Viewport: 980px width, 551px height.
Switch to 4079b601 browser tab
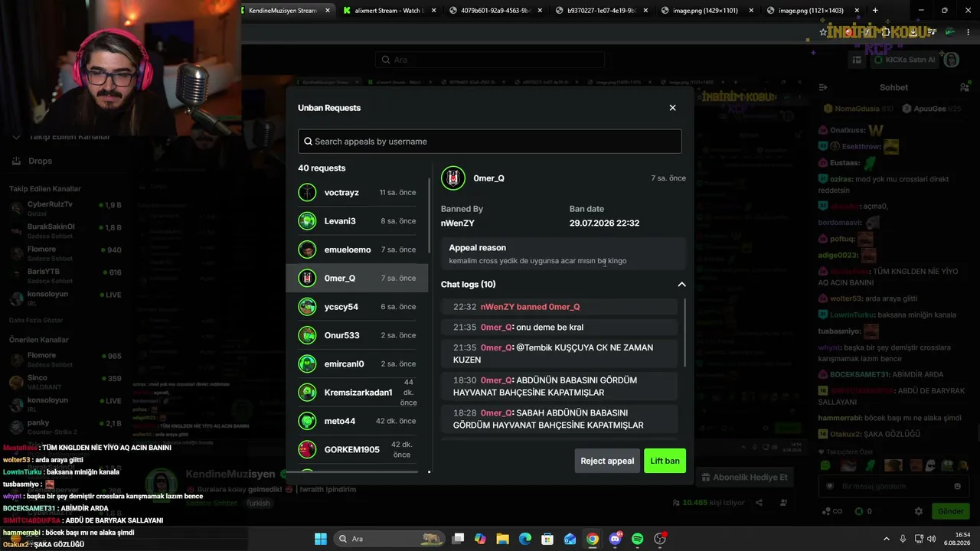tap(497, 11)
